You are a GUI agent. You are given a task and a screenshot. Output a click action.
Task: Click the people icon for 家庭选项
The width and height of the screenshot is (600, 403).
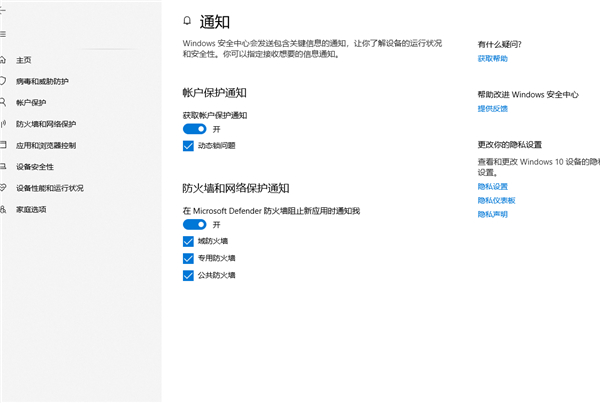coord(3,209)
